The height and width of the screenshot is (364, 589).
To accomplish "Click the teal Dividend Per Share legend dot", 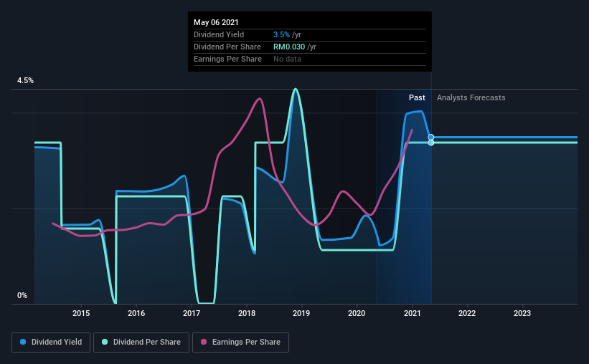I will [105, 342].
